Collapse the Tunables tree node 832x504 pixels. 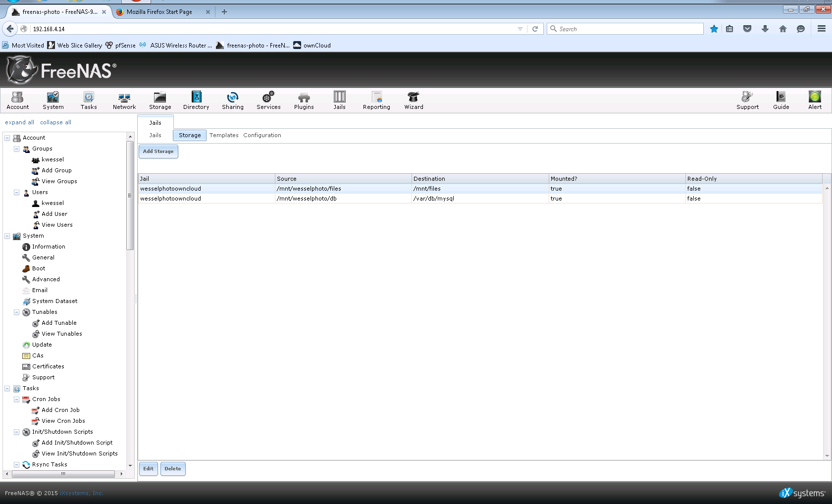pyautogui.click(x=17, y=312)
